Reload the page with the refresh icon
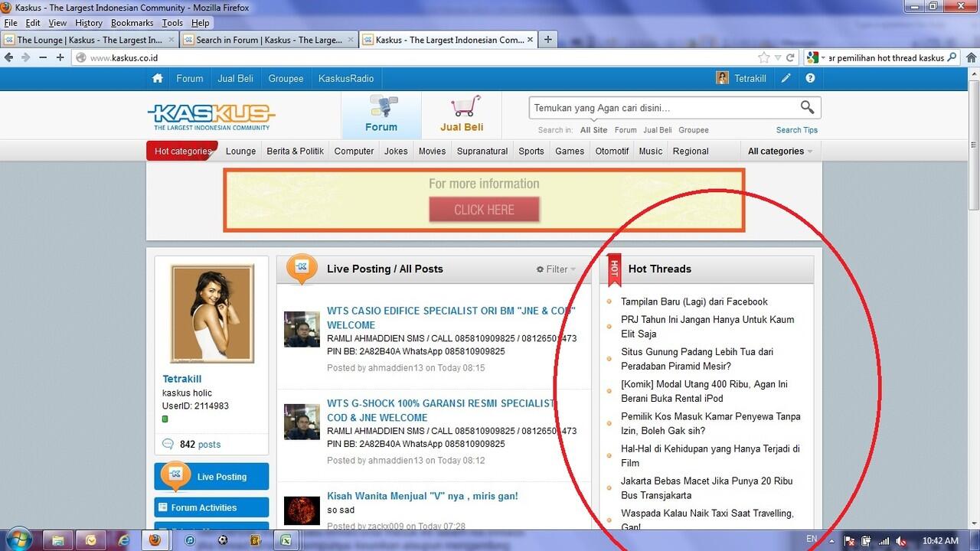This screenshot has width=980, height=551. tap(789, 57)
